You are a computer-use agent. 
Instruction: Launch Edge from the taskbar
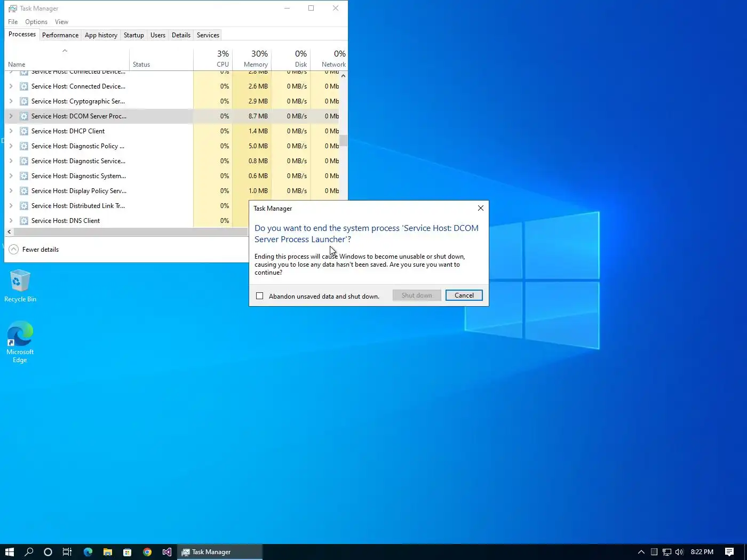click(88, 552)
